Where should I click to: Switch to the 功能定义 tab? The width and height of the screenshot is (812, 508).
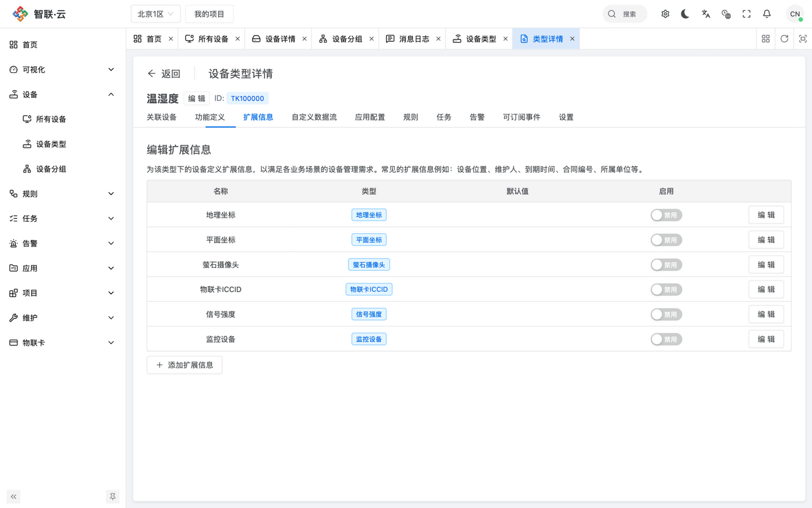pyautogui.click(x=210, y=117)
